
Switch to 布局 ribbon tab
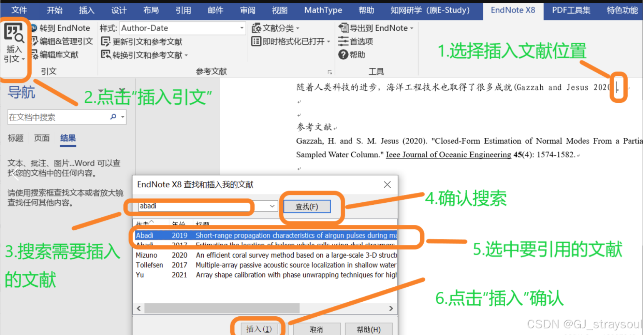click(x=151, y=10)
